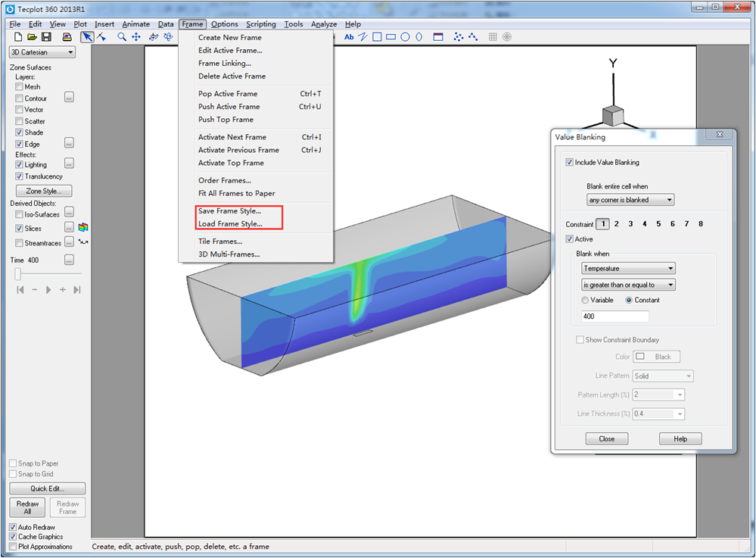Close the Value Blanking dialog with Close
The width and height of the screenshot is (756, 558).
[x=606, y=439]
